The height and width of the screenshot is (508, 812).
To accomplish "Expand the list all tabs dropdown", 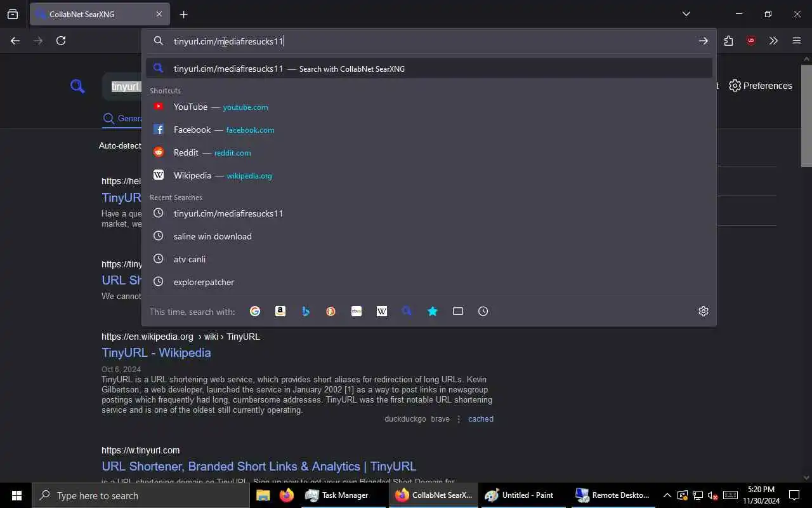I will click(x=686, y=14).
